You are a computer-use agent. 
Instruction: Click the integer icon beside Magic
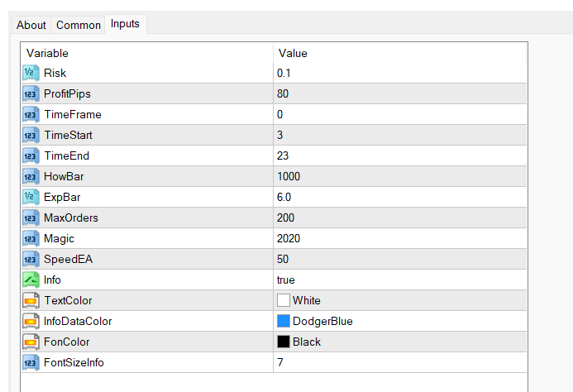tap(31, 238)
